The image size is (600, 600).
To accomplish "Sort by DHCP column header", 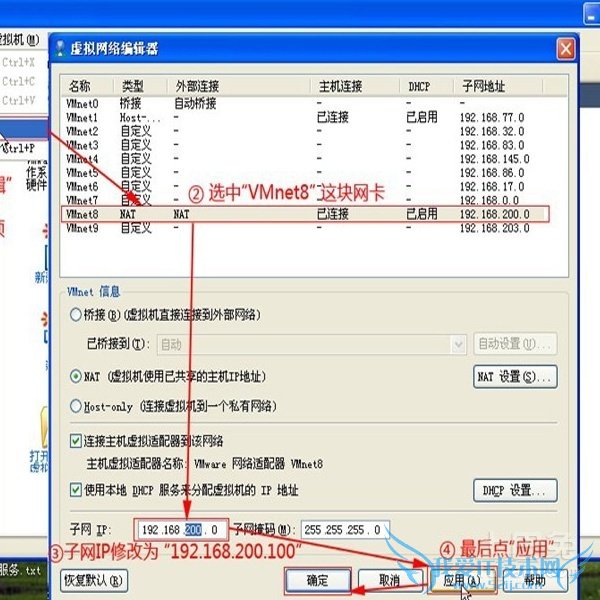I will click(x=427, y=86).
